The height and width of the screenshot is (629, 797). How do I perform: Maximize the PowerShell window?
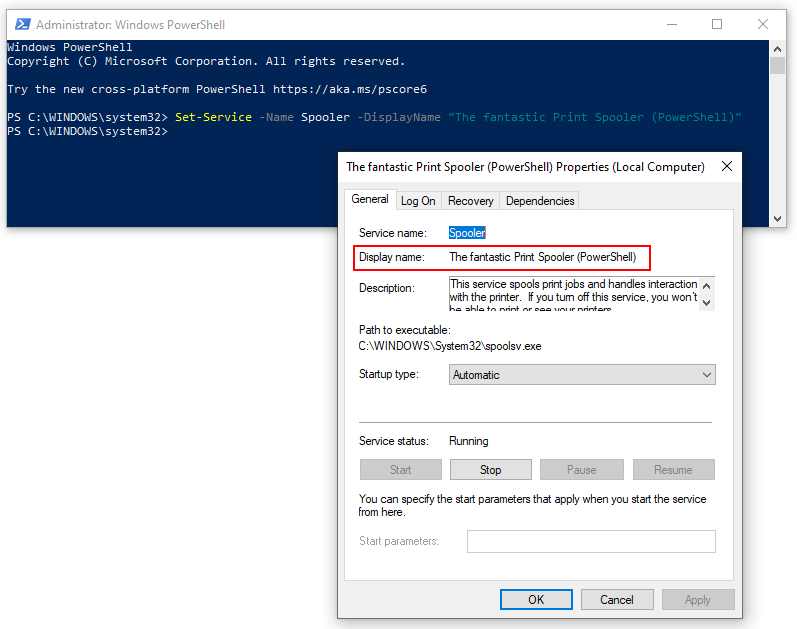point(717,24)
